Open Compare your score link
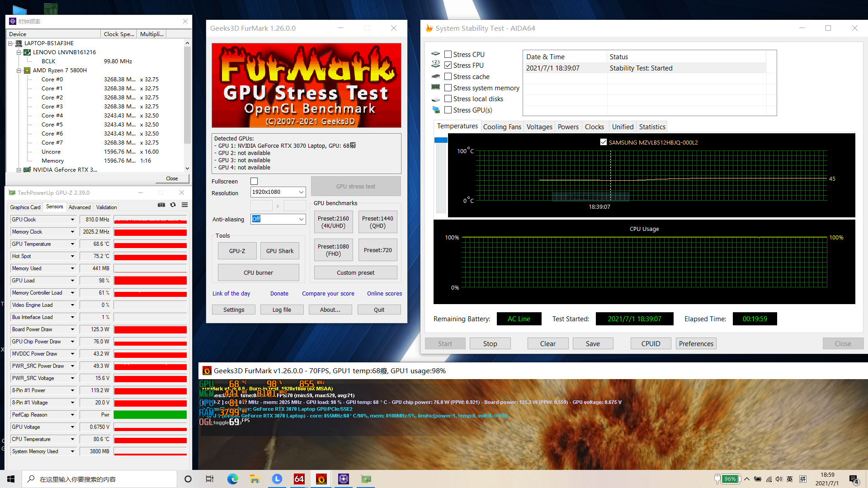The image size is (868, 488). [328, 294]
